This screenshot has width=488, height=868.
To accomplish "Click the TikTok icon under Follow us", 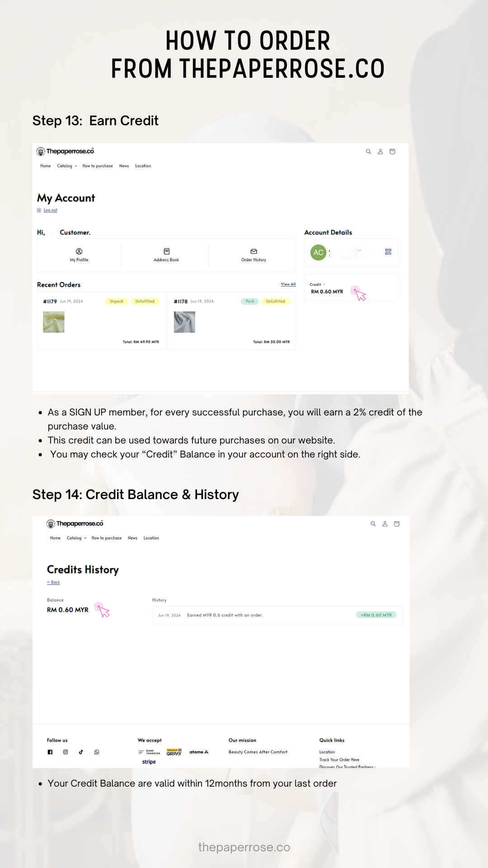I will pos(81,752).
